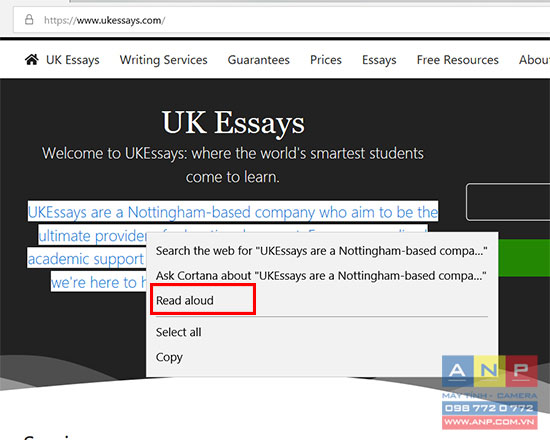The width and height of the screenshot is (550, 440).
Task: Click the padlock icon in address bar
Action: 29,20
